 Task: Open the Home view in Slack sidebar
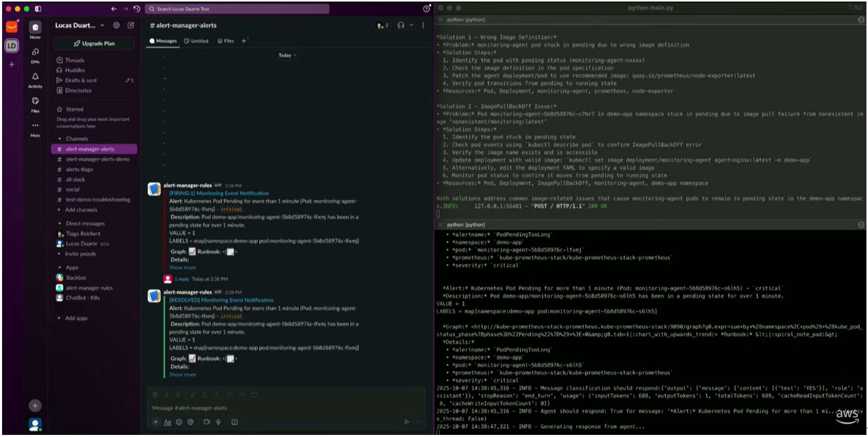point(35,29)
